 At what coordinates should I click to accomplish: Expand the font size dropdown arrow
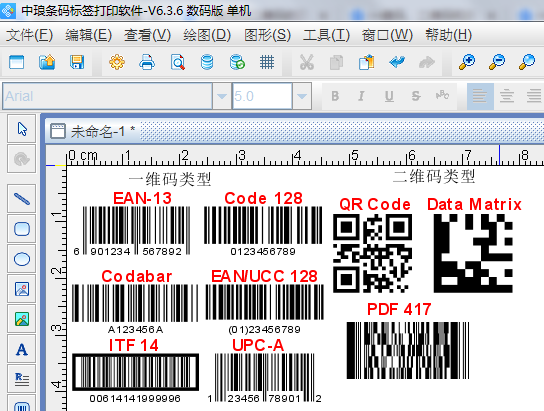click(x=302, y=96)
